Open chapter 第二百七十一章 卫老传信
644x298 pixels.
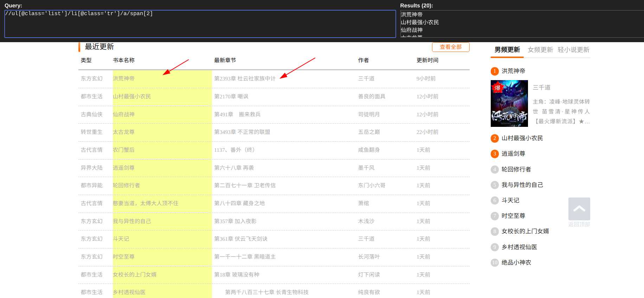(245, 185)
